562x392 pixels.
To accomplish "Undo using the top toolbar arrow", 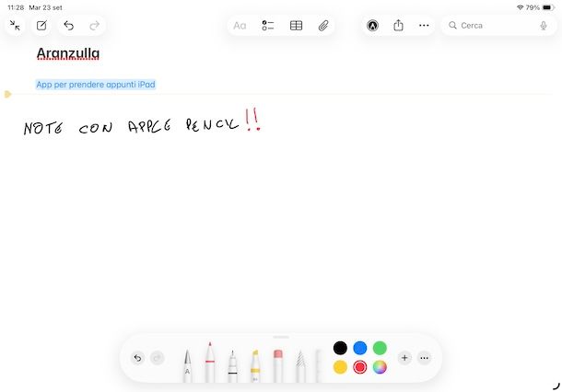I will [68, 26].
